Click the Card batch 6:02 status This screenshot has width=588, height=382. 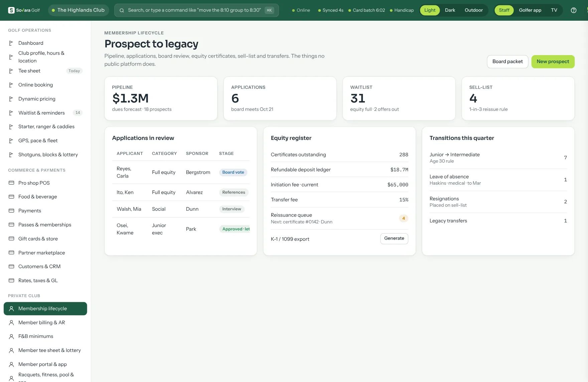[x=366, y=10]
